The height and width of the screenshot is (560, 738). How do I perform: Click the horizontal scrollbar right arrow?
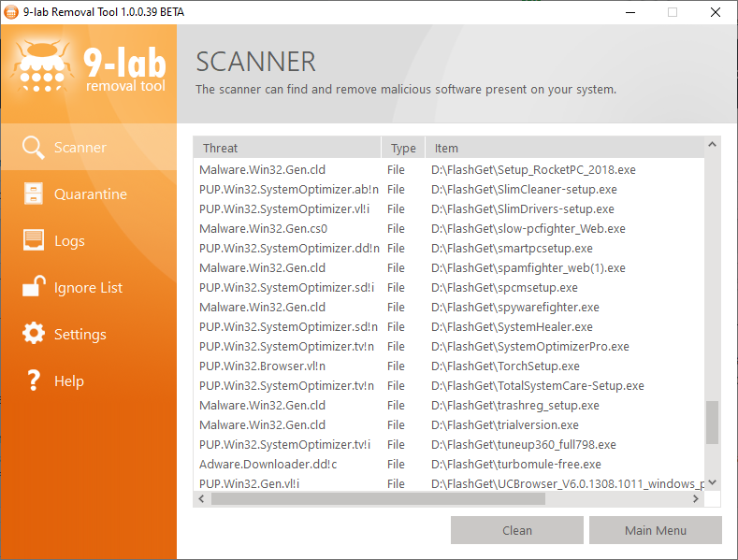696,499
